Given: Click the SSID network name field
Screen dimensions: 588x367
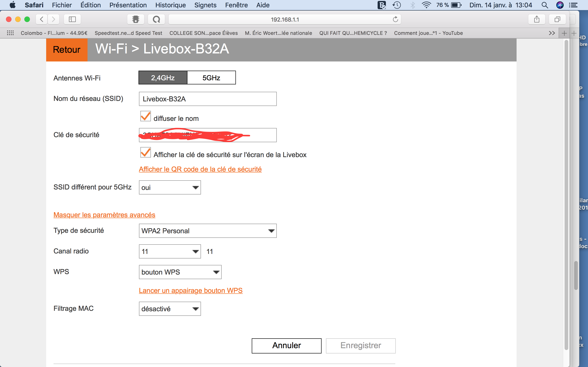Looking at the screenshot, I should click(207, 99).
